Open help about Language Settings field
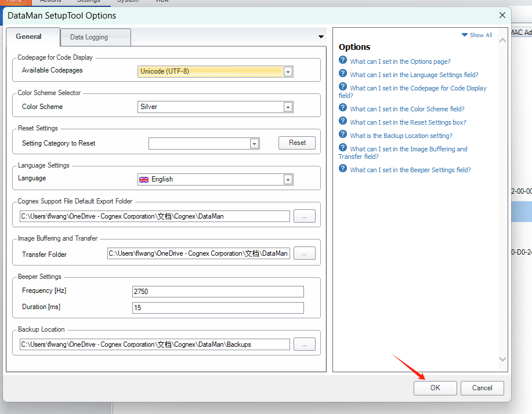Image resolution: width=532 pixels, height=414 pixels. (414, 75)
